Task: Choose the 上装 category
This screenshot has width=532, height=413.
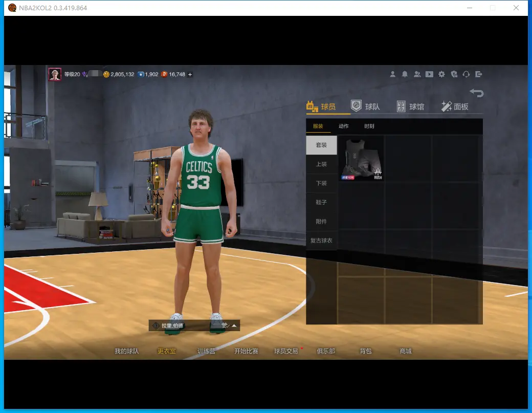Action: click(321, 164)
